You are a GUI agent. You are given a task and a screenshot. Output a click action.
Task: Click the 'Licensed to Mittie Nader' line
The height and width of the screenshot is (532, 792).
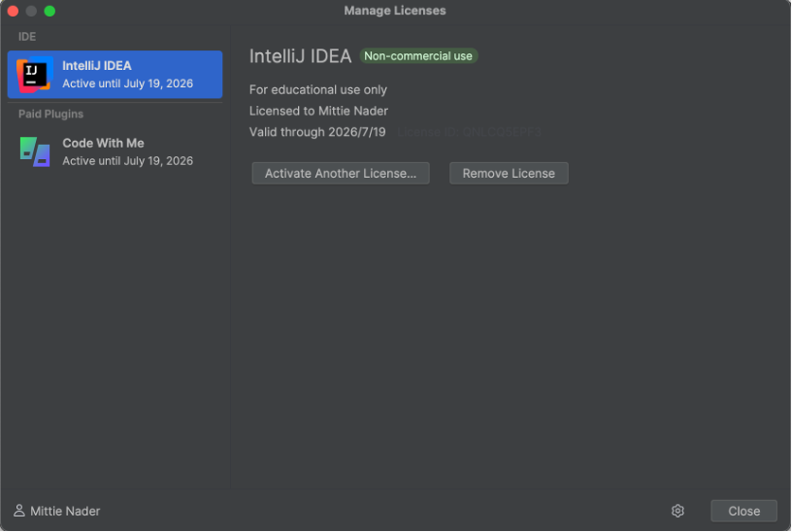pyautogui.click(x=318, y=111)
